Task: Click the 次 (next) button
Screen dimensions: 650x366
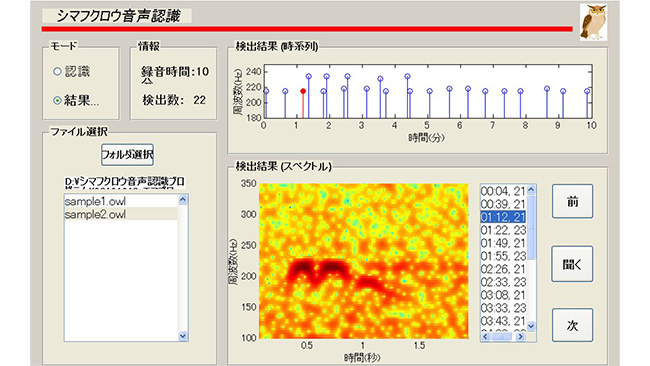Action: pyautogui.click(x=572, y=325)
